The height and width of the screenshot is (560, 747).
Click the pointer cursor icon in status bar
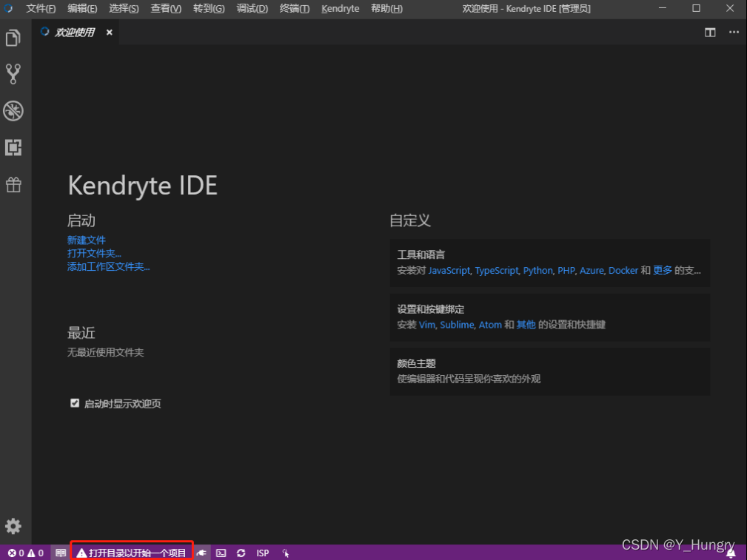[x=285, y=553]
